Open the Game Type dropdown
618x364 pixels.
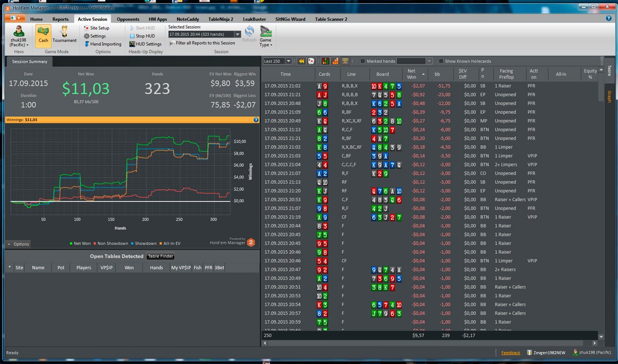(266, 36)
